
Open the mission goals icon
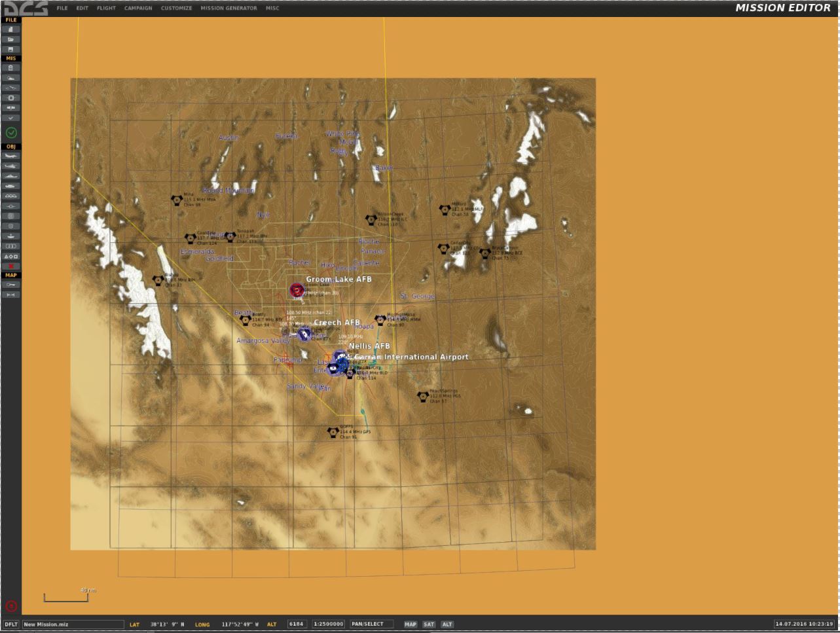click(x=11, y=98)
